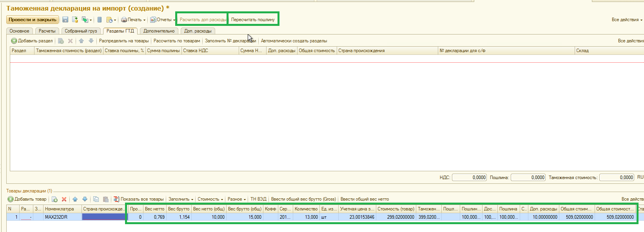This screenshot has width=644, height=232.
Task: Click the list view icon in top toolbar
Action: [x=100, y=20]
